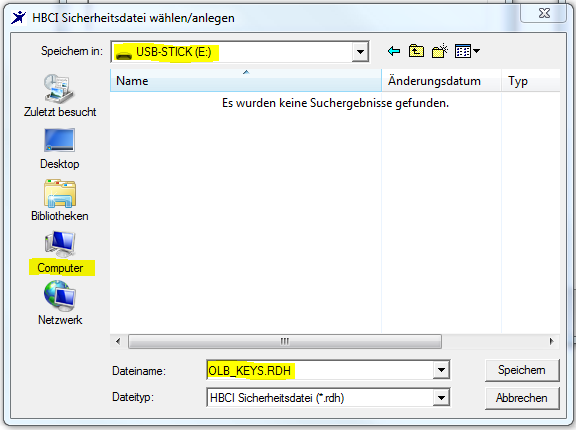The image size is (576, 430).
Task: Sort by the Name column header
Action: [246, 80]
